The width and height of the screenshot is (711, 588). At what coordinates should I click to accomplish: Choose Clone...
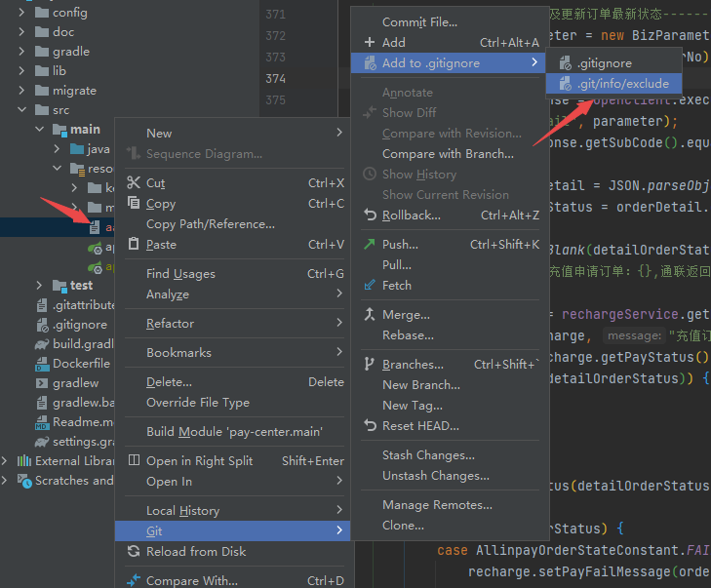tap(450, 525)
